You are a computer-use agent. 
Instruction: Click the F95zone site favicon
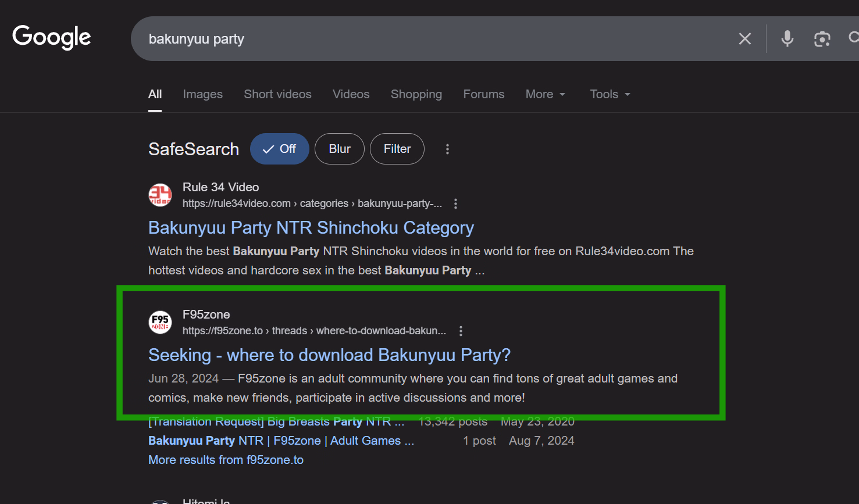coord(160,322)
